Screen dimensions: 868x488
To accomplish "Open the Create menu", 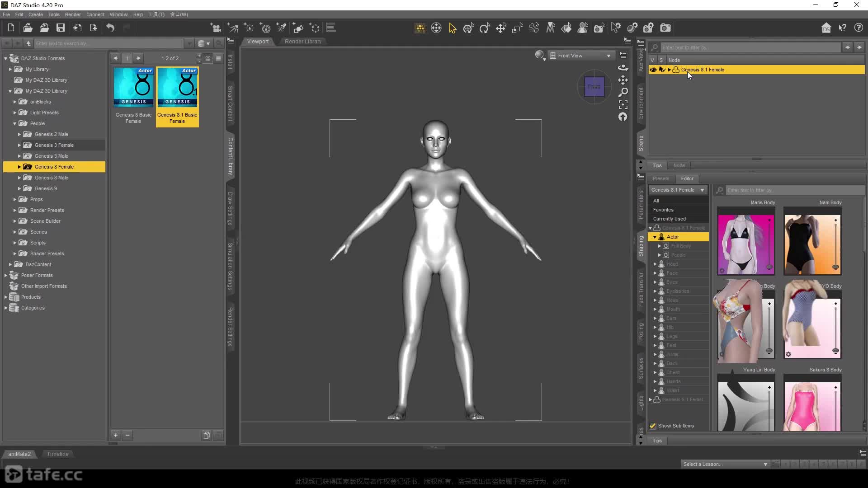I will tap(35, 14).
